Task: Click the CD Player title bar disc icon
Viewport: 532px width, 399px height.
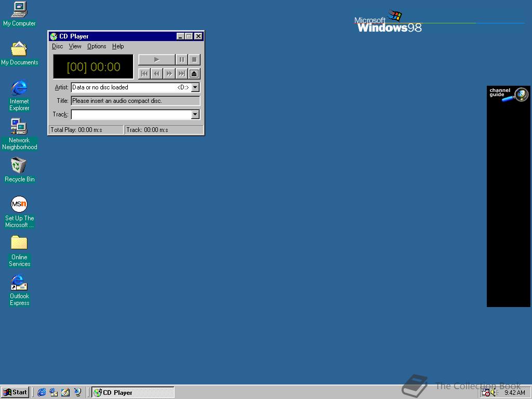Action: [54, 36]
